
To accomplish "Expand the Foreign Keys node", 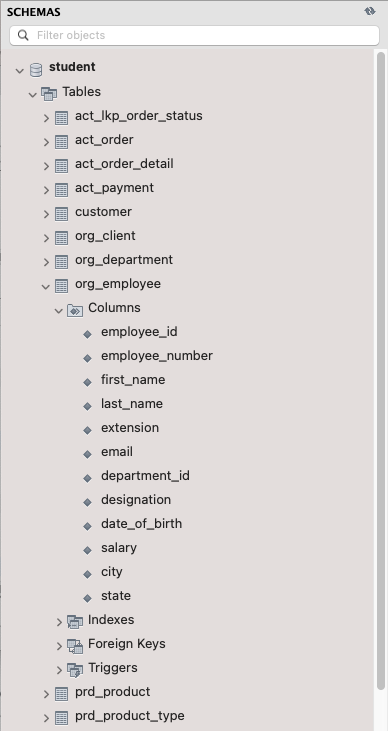I will pyautogui.click(x=59, y=646).
